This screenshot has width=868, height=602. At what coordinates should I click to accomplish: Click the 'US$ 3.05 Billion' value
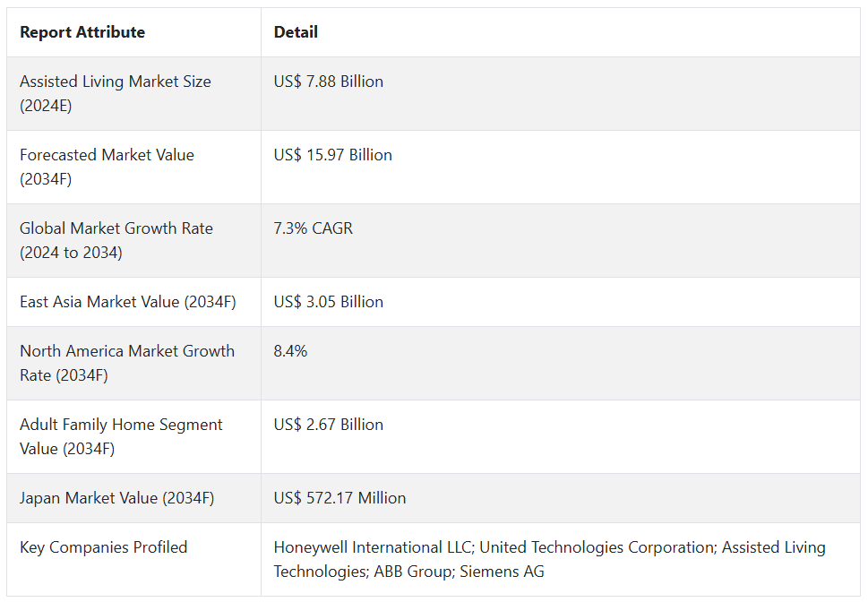pyautogui.click(x=329, y=302)
